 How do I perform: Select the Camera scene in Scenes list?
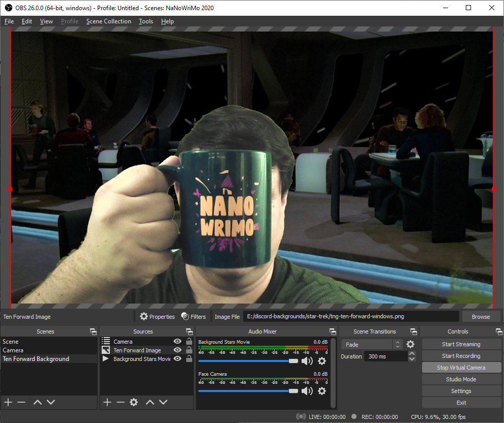(x=49, y=350)
